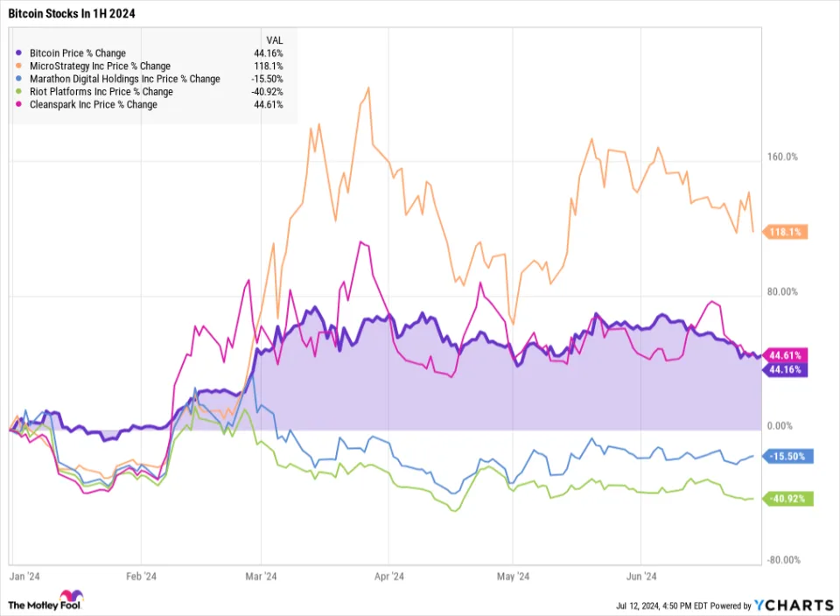Click the Bitcoin Price % Change legend label

[x=77, y=53]
